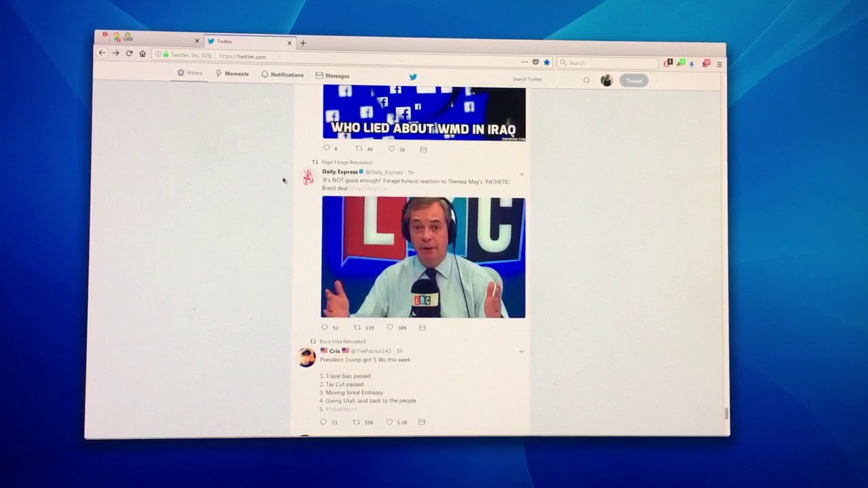868x488 pixels.
Task: Play the Farage LBC video thumbnail
Action: point(423,258)
